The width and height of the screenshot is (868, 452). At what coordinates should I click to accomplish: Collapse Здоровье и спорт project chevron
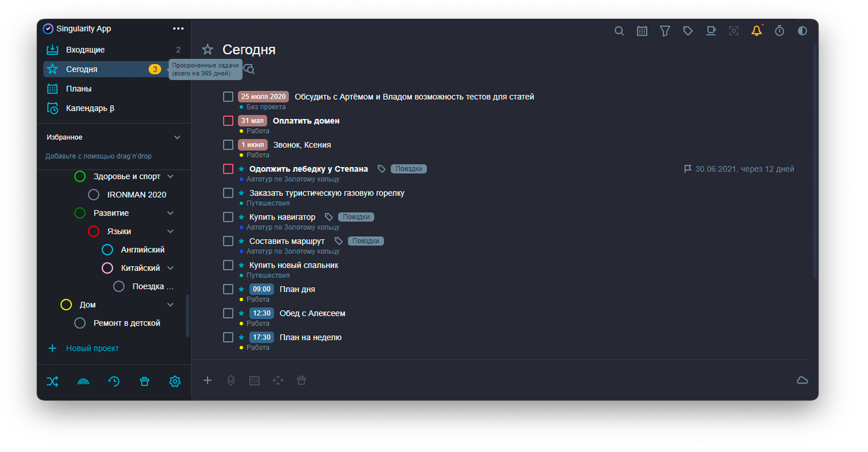171,176
